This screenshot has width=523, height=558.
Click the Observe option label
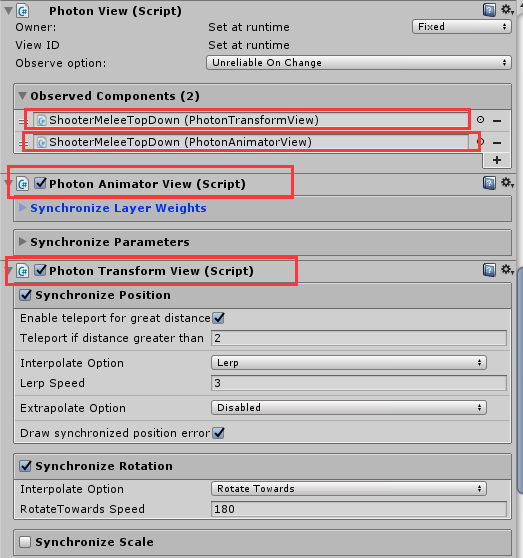(x=60, y=63)
